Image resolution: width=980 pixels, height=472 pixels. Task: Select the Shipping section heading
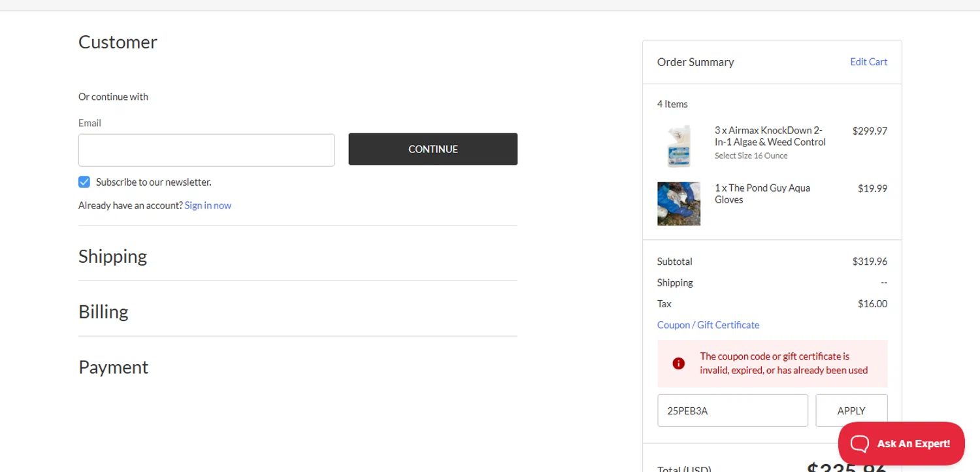pyautogui.click(x=112, y=256)
